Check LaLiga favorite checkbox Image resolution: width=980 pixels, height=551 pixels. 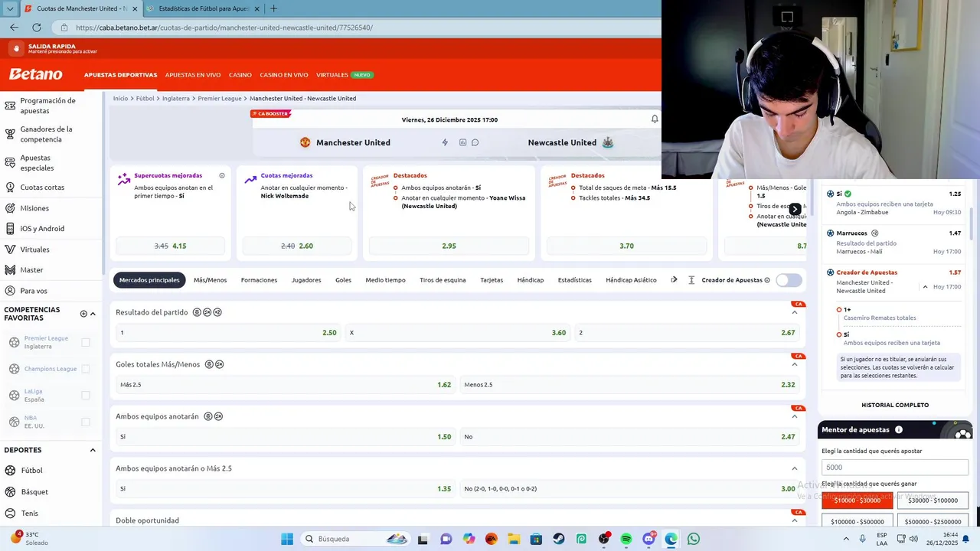click(86, 395)
